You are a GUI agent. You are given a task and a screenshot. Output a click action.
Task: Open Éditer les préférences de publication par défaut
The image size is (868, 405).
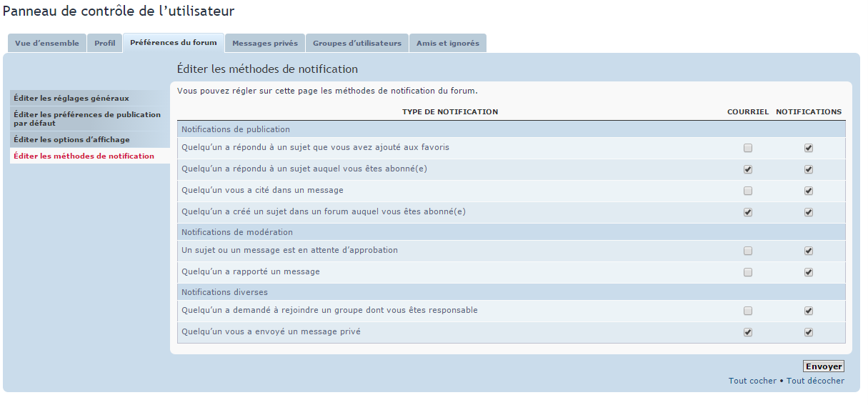pos(87,119)
